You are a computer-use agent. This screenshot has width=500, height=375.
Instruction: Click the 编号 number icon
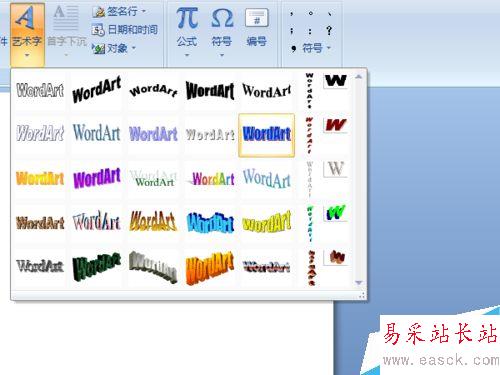pos(256,18)
